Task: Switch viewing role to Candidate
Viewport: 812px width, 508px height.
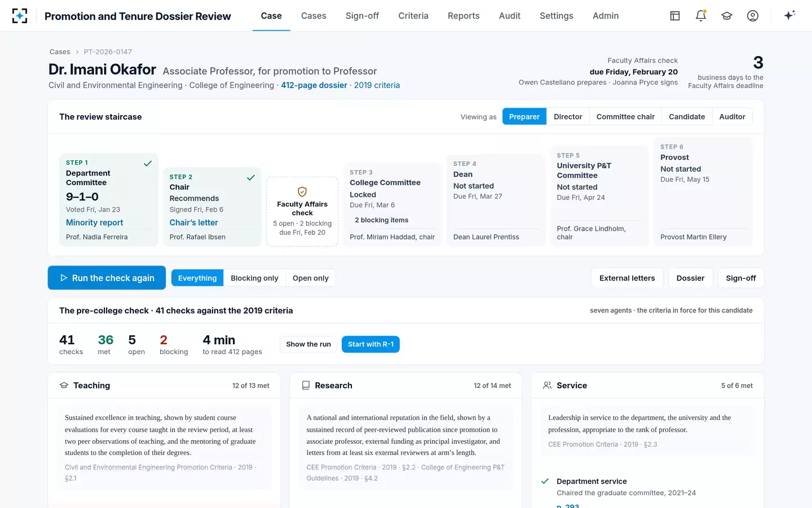Action: (x=687, y=117)
